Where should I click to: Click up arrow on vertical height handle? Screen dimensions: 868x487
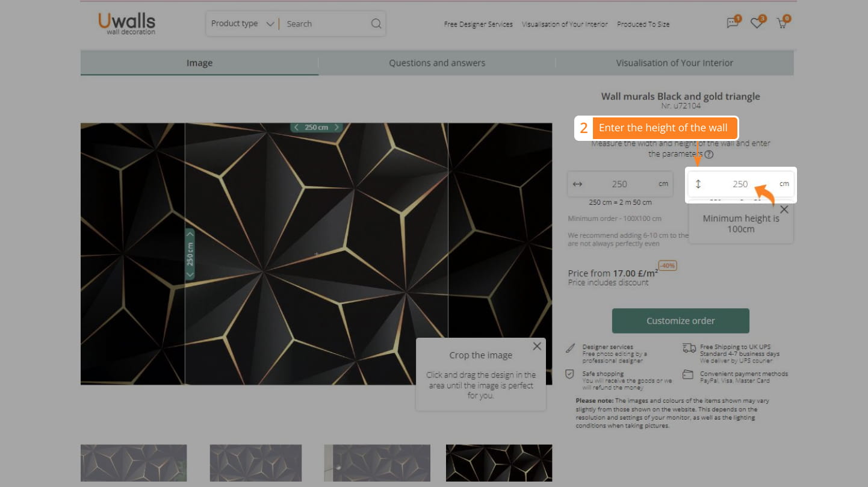[x=190, y=234]
